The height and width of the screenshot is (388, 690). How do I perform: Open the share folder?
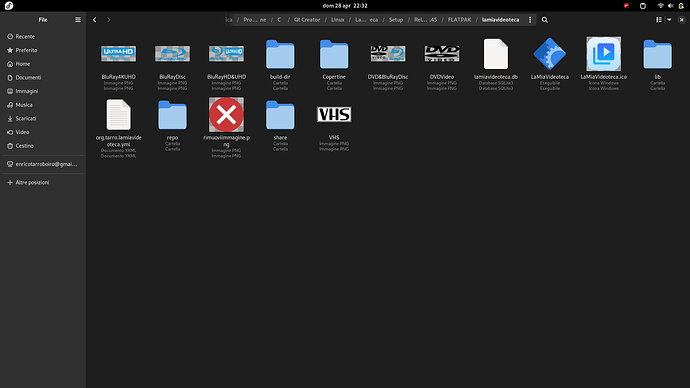click(x=280, y=115)
